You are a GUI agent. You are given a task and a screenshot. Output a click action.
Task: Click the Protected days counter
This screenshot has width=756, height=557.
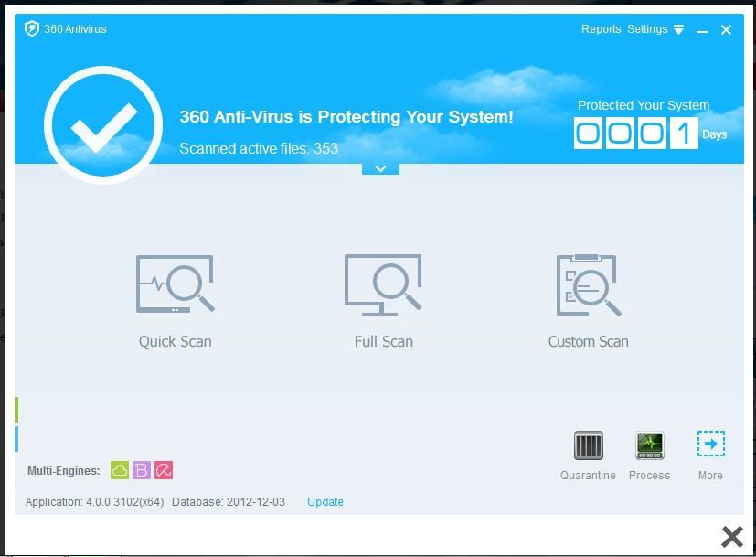[635, 134]
